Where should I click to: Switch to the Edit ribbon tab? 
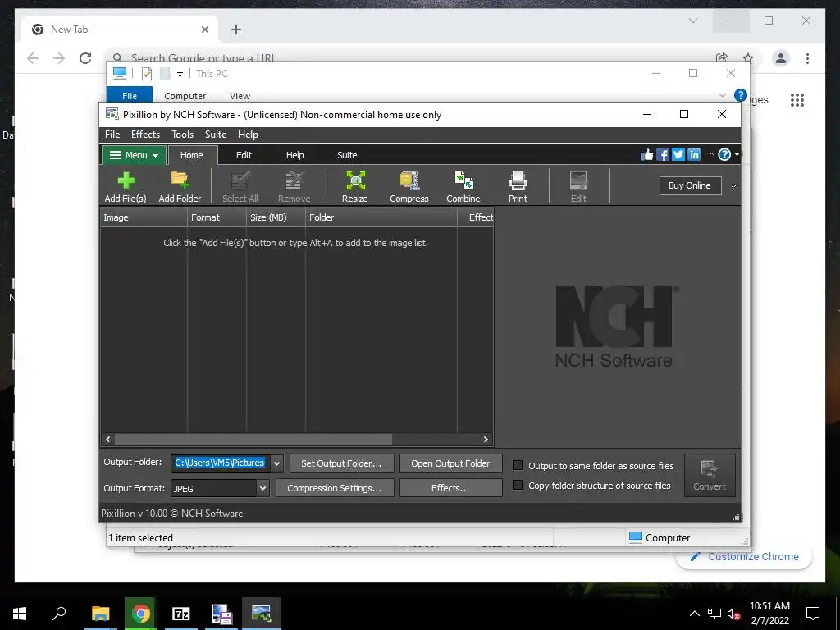(x=244, y=155)
